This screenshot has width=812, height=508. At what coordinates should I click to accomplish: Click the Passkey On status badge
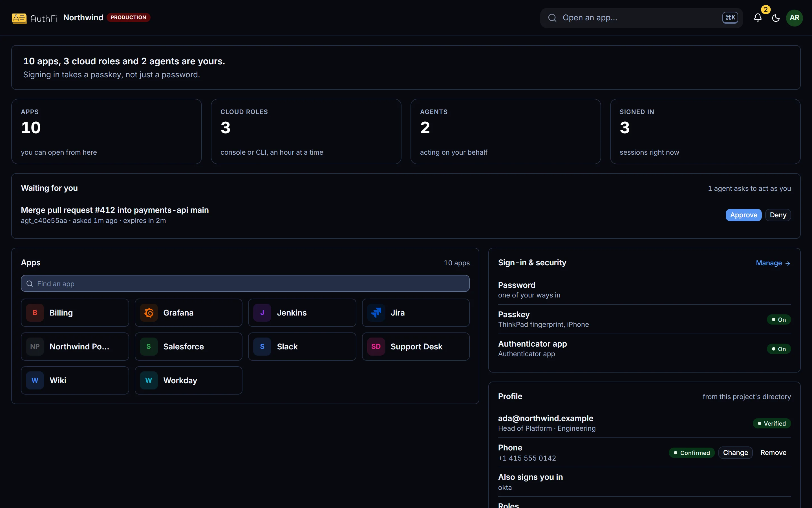pyautogui.click(x=779, y=319)
